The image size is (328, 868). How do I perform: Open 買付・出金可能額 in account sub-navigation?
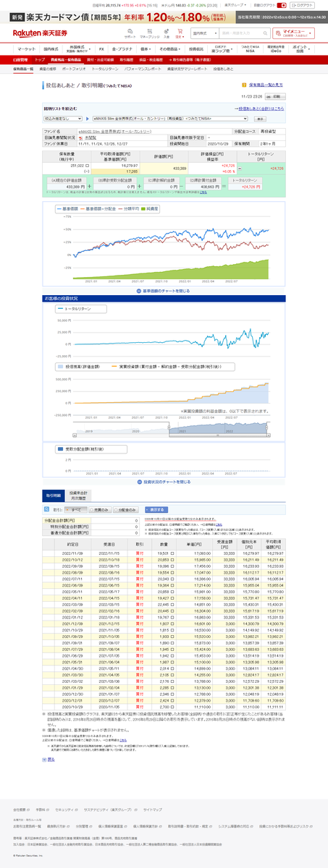tap(100, 59)
